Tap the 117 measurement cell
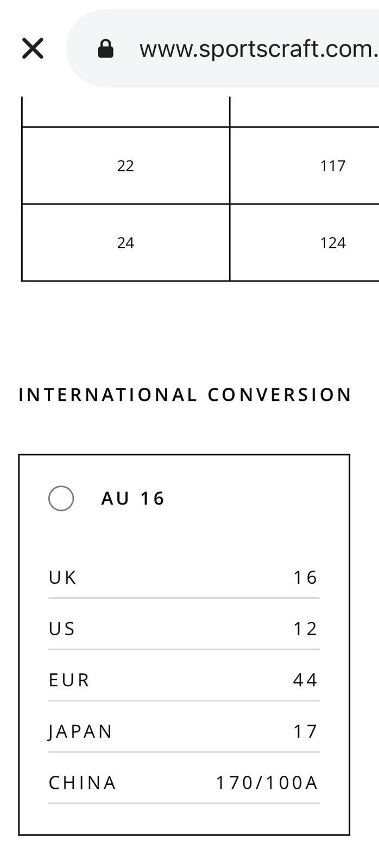This screenshot has width=379, height=868. [x=305, y=165]
